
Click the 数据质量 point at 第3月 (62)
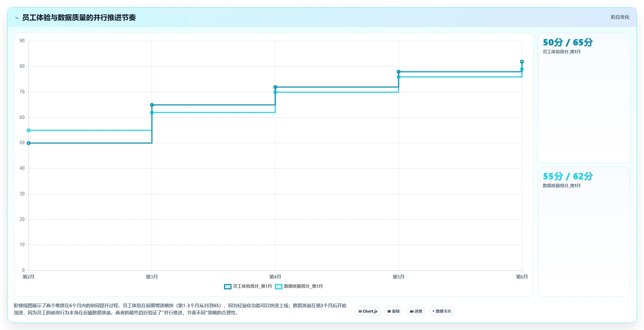point(152,113)
